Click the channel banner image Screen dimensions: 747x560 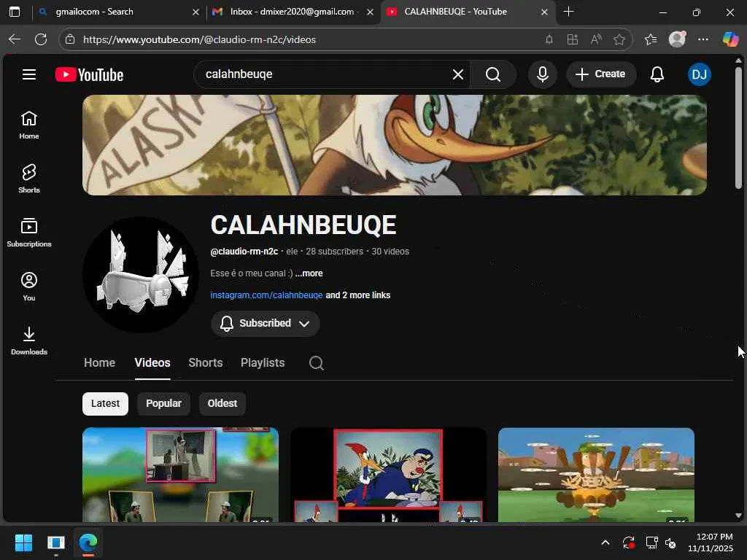coord(395,145)
